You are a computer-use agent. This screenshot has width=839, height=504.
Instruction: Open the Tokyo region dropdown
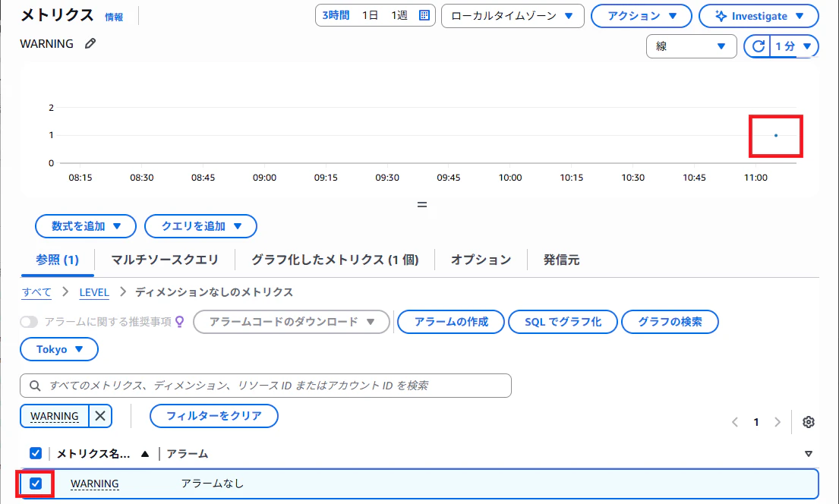59,349
